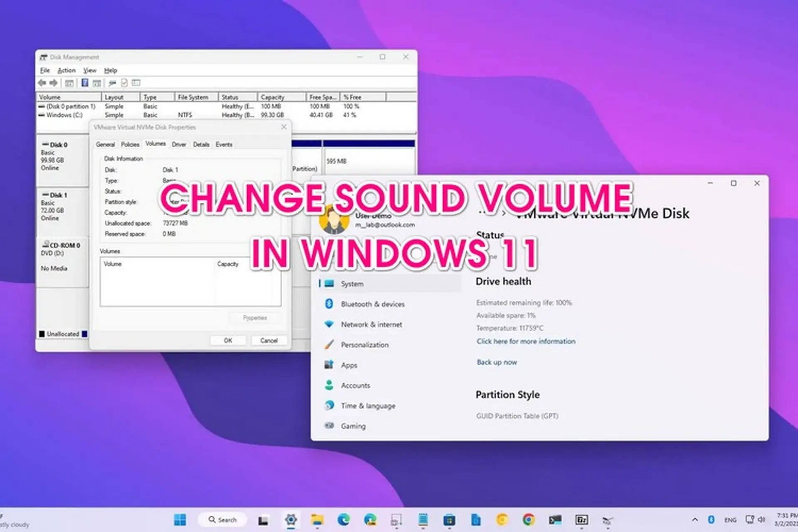Viewport: 798px width, 532px height.
Task: Click the 595 MB partition block on Disk 0
Action: (x=369, y=161)
